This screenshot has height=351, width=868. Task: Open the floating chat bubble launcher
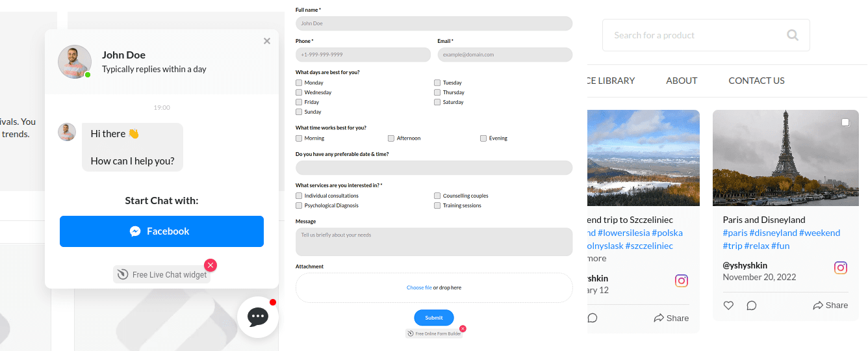pos(258,317)
